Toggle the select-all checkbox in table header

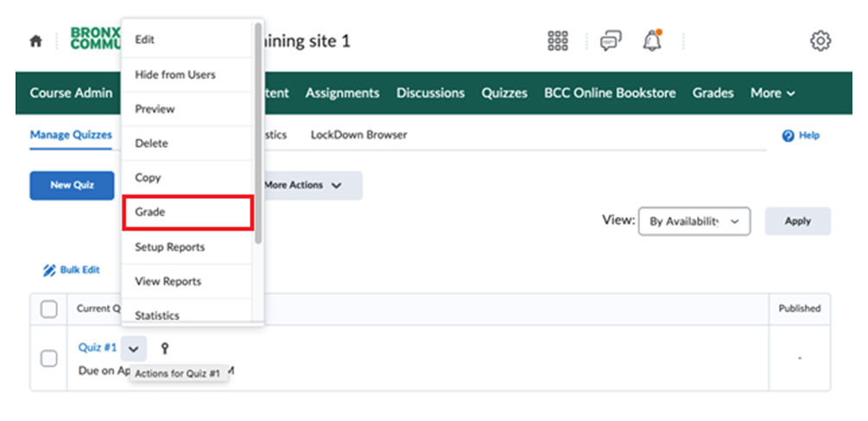point(49,309)
